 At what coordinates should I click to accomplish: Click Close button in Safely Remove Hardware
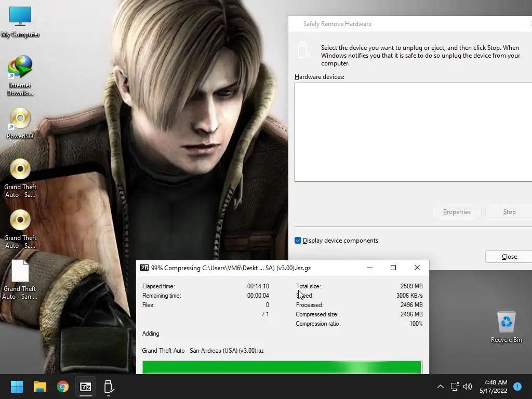(509, 257)
